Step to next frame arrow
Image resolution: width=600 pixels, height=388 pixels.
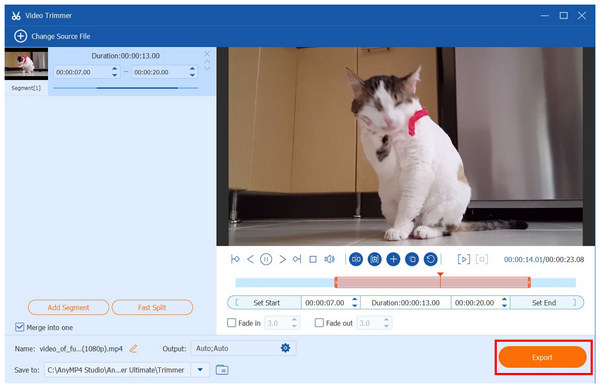point(282,259)
